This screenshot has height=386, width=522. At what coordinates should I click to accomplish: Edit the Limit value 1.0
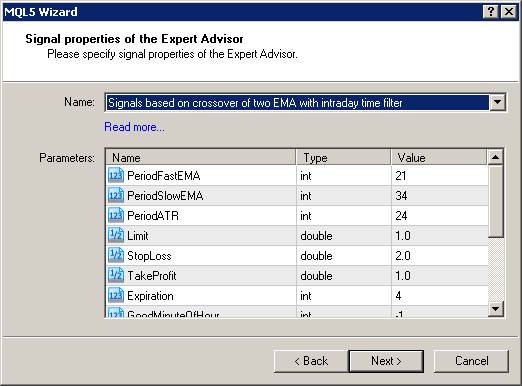point(440,236)
